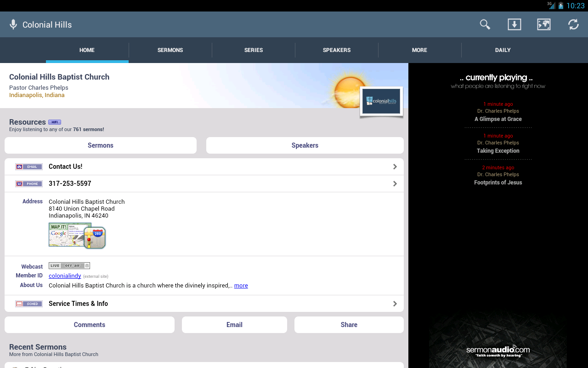Open the world map icon

pos(544,24)
